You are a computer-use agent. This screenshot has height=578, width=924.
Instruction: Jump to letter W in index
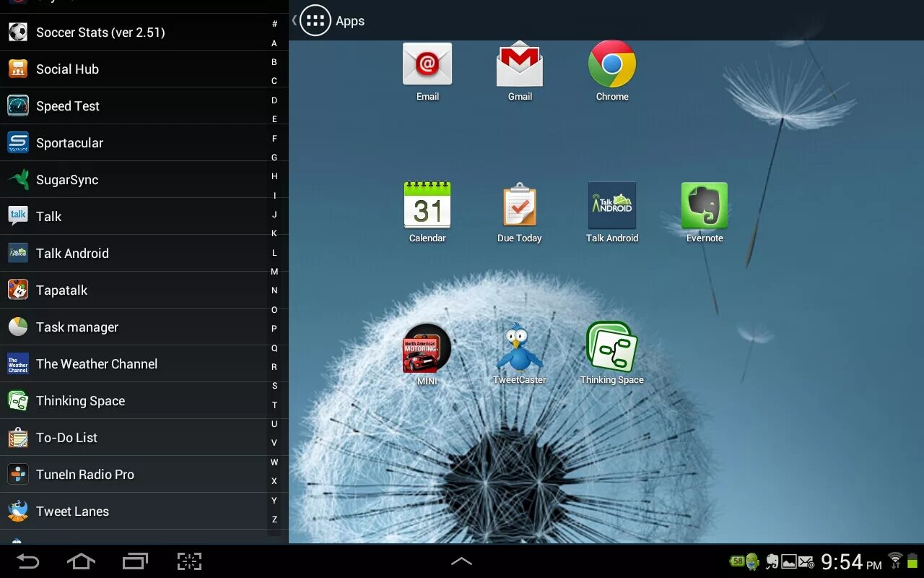click(x=274, y=462)
